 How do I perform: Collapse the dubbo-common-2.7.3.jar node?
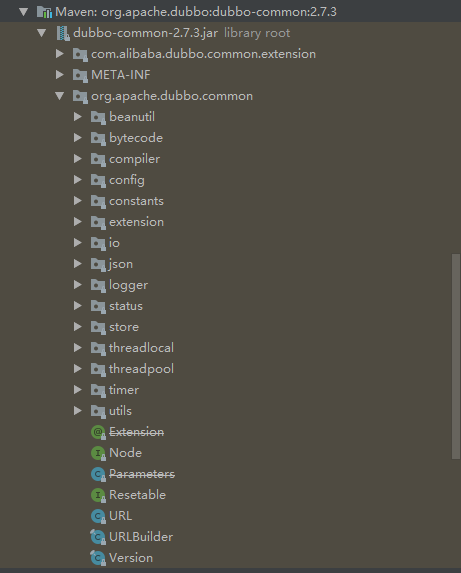tap(42, 33)
